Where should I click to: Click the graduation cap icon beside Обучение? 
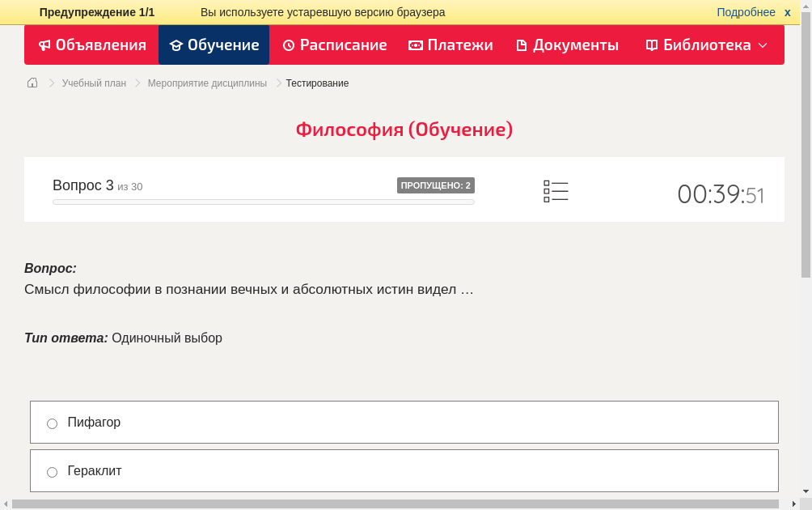[176, 45]
